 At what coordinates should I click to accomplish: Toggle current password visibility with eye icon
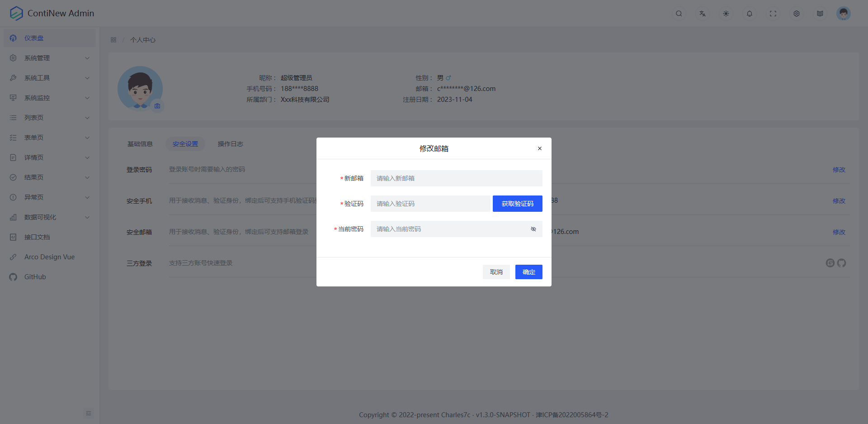pos(533,229)
